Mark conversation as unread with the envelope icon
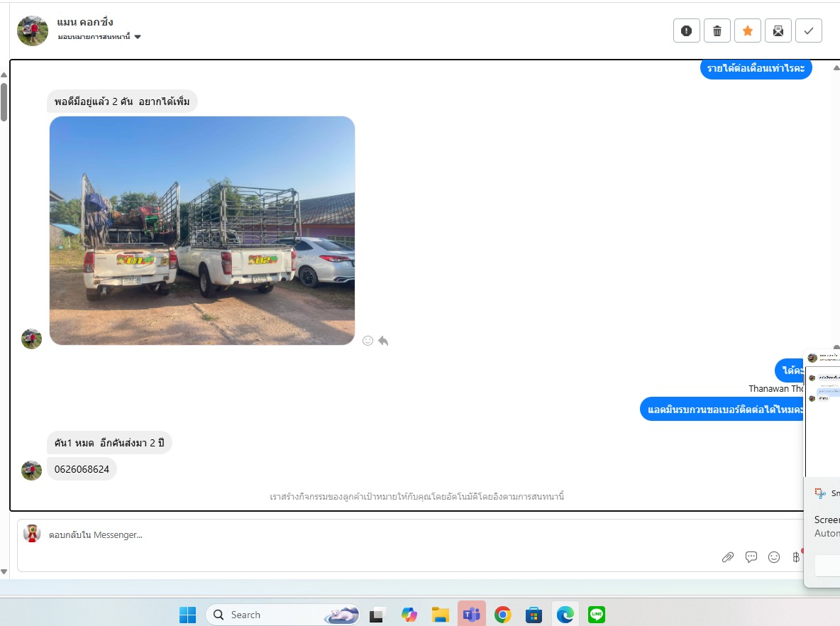 pos(778,31)
